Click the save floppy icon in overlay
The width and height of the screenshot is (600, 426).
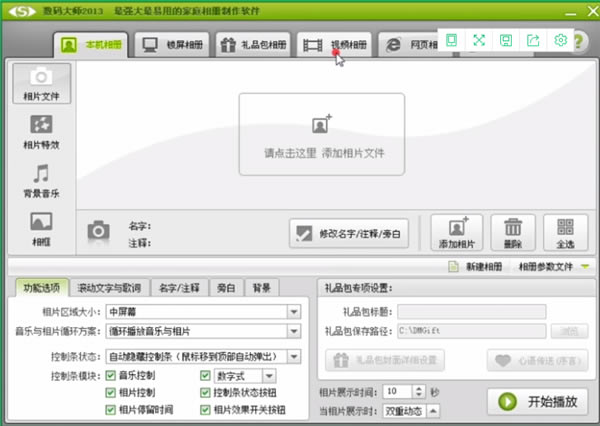coord(506,40)
